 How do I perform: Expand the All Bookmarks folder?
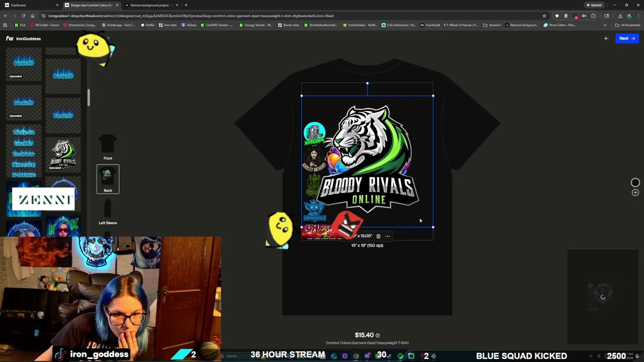coord(628,25)
